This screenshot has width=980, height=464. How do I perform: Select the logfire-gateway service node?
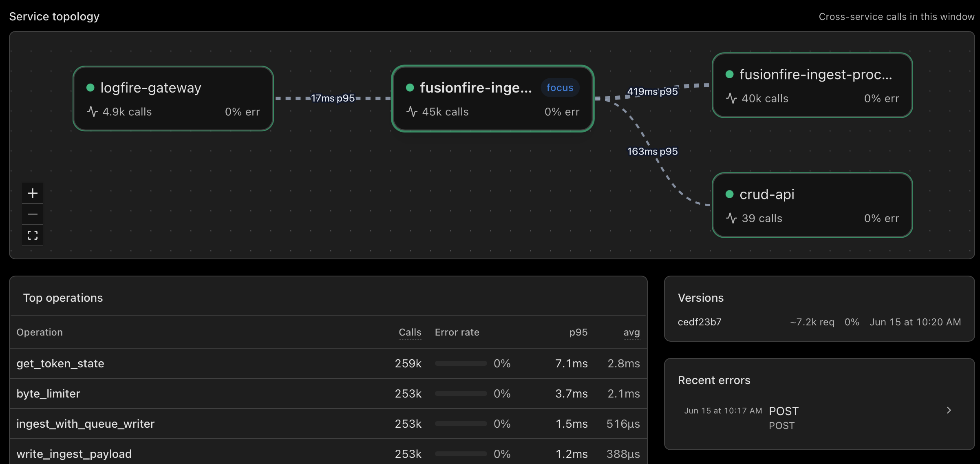pos(173,99)
